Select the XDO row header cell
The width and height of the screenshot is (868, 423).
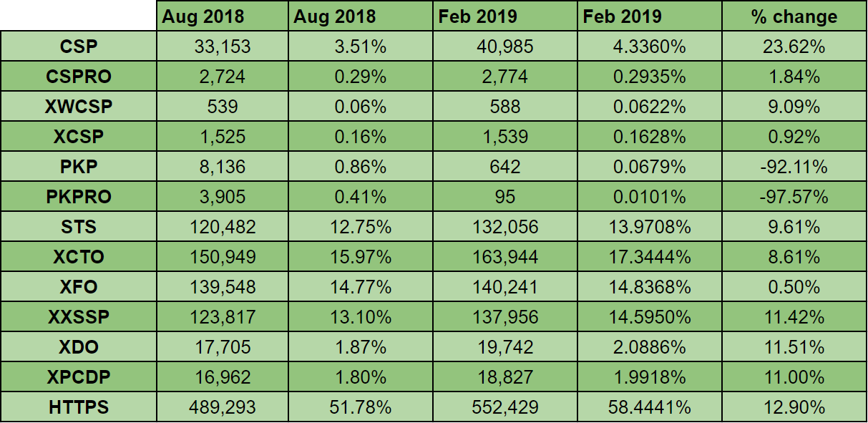[x=79, y=347]
